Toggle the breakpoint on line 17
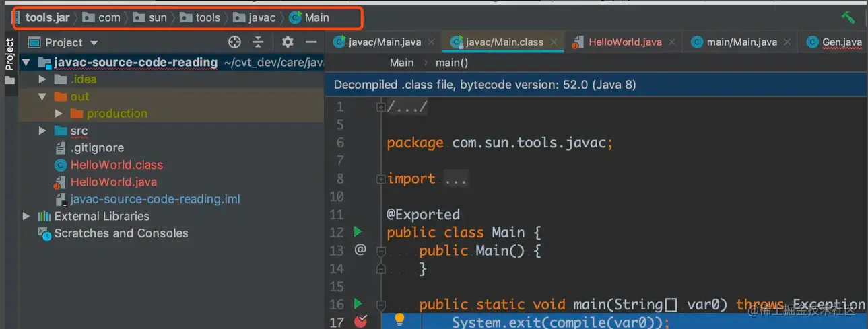868x329 pixels. [x=360, y=321]
